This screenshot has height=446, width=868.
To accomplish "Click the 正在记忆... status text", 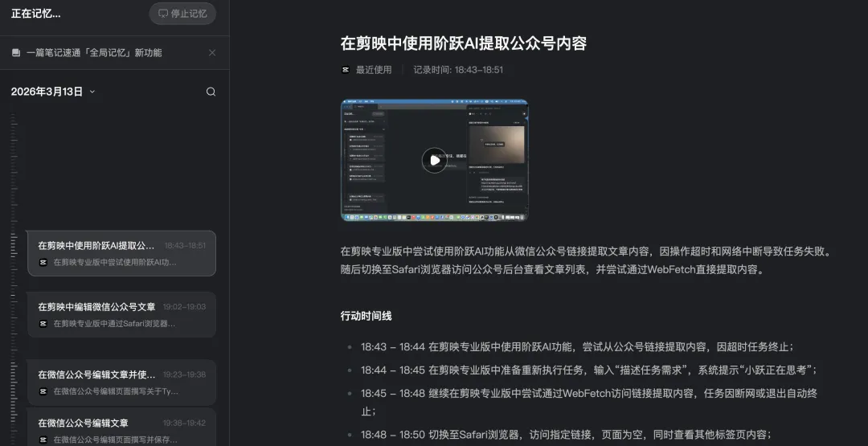I will click(x=36, y=14).
